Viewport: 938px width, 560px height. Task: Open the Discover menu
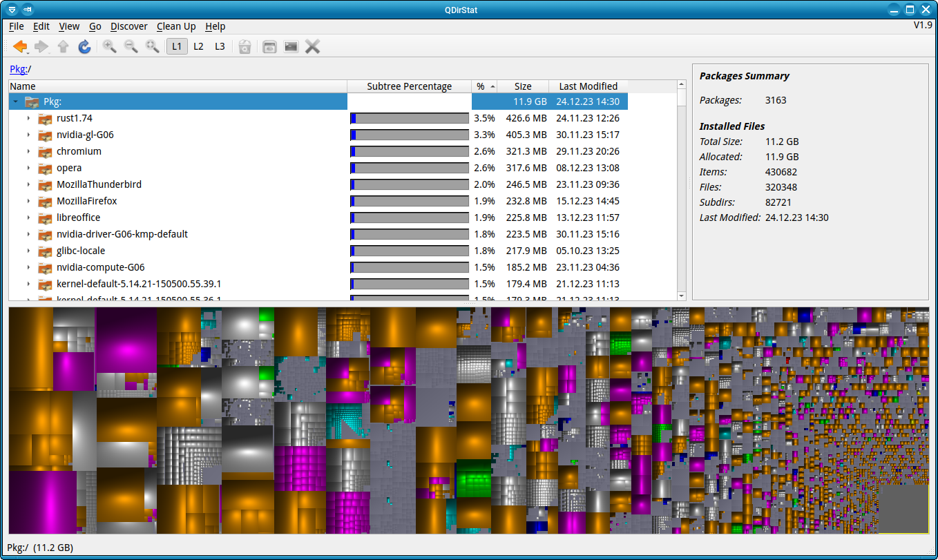tap(129, 26)
